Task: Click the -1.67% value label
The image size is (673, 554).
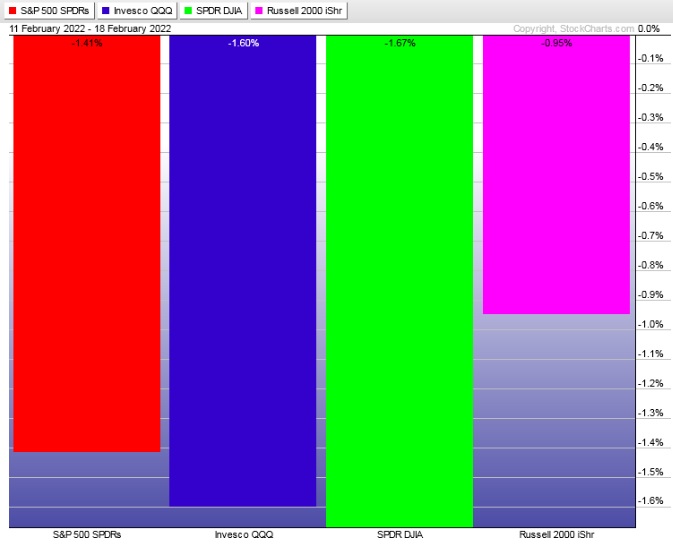Action: pos(400,43)
